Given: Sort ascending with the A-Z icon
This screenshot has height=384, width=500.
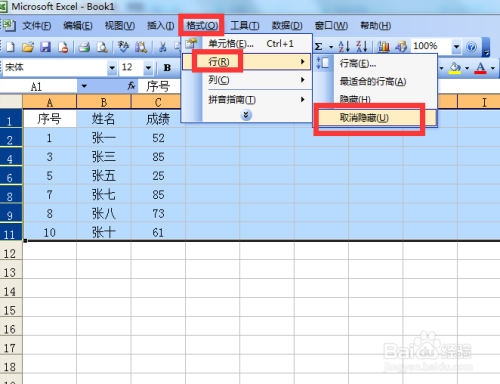Looking at the screenshot, I should click(x=344, y=47).
